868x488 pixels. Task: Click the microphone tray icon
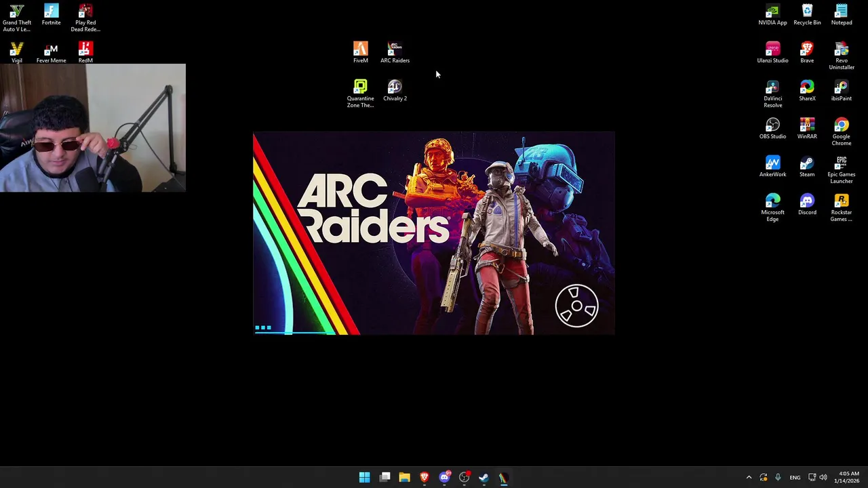click(x=778, y=477)
